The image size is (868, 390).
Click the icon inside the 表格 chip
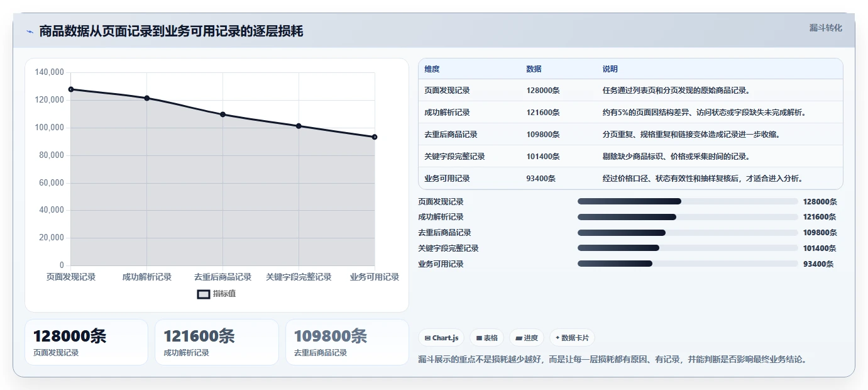[x=480, y=338]
